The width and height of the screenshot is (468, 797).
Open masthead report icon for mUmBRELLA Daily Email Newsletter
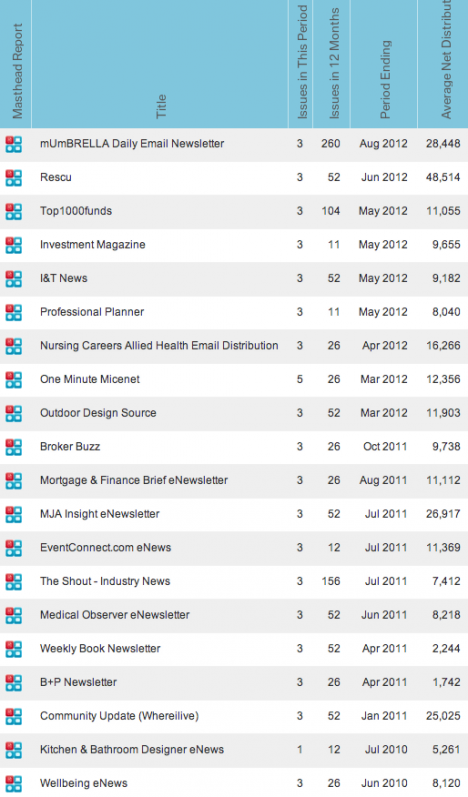click(x=14, y=144)
